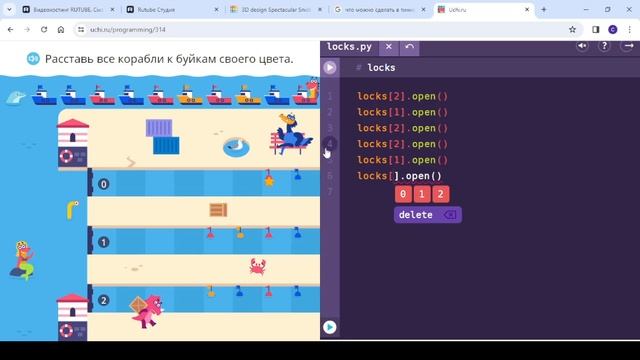Select code line 5 locks[1].open()
The image size is (640, 360).
[x=402, y=160]
